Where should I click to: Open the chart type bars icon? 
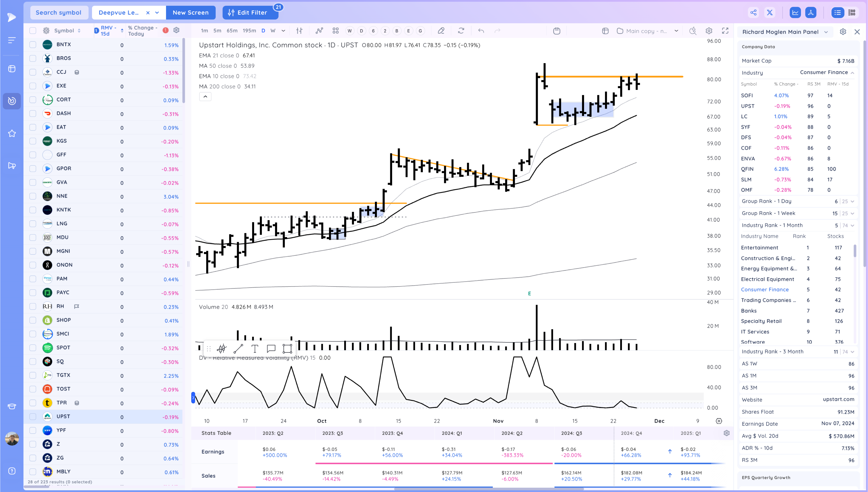299,31
